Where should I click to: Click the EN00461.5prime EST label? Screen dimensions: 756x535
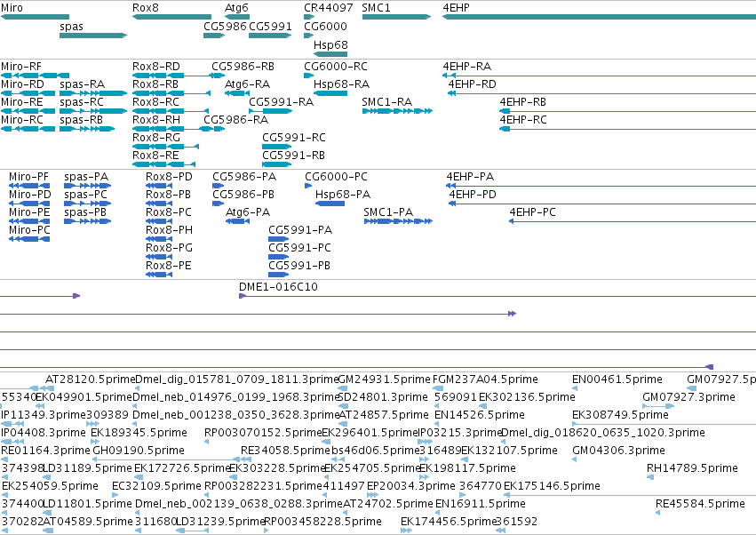[617, 379]
